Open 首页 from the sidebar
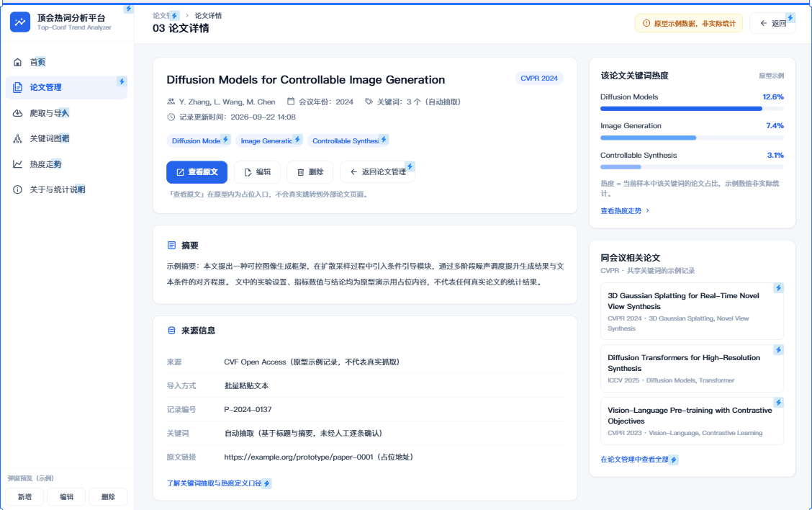This screenshot has width=812, height=510. pyautogui.click(x=66, y=62)
